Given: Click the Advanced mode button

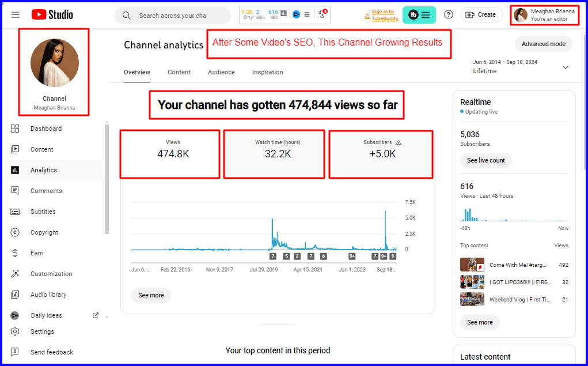Looking at the screenshot, I should (543, 44).
